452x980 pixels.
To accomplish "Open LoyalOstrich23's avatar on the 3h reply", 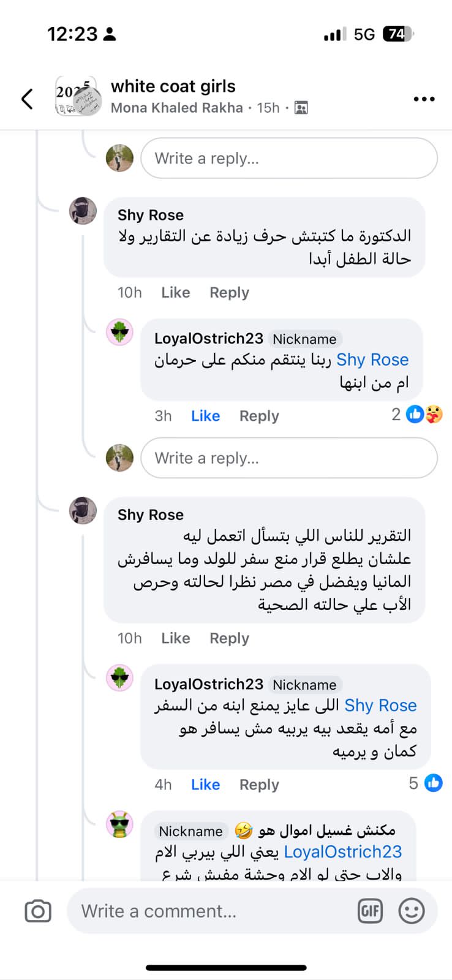I will (119, 333).
